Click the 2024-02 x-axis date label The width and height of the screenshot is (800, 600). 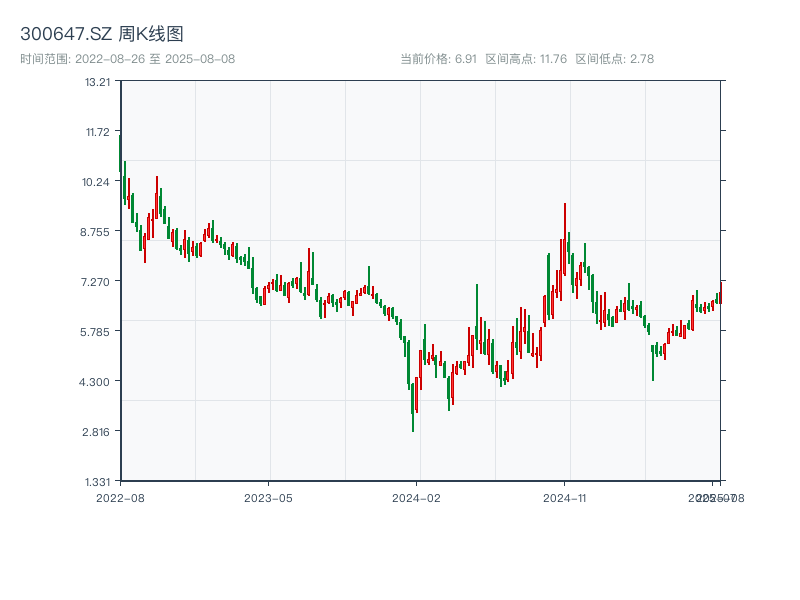coord(417,497)
